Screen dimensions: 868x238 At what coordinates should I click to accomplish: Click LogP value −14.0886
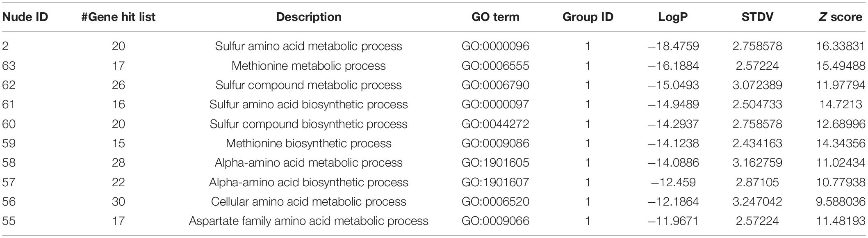[673, 163]
